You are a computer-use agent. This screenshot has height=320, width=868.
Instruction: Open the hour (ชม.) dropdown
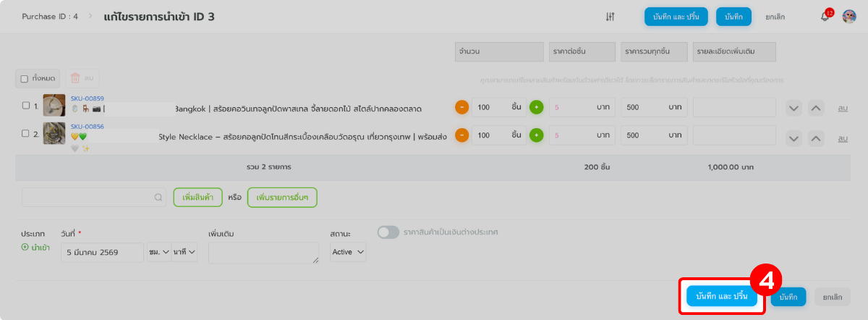click(x=158, y=252)
